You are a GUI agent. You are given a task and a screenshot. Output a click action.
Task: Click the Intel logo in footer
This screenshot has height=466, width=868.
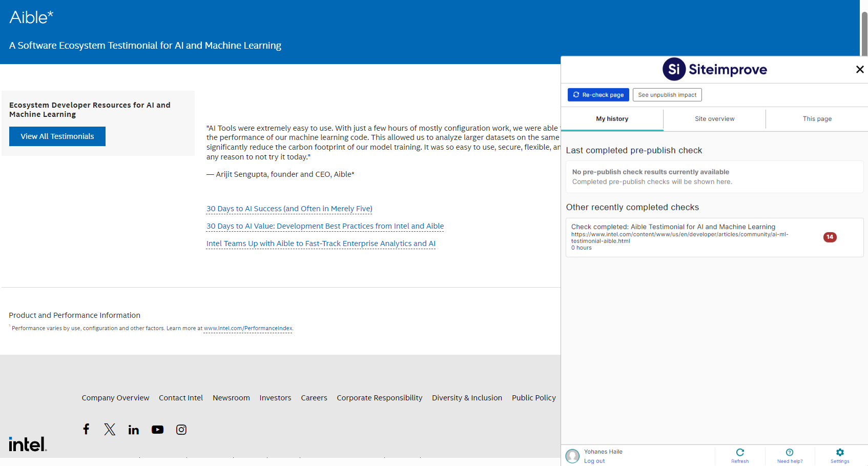click(28, 444)
